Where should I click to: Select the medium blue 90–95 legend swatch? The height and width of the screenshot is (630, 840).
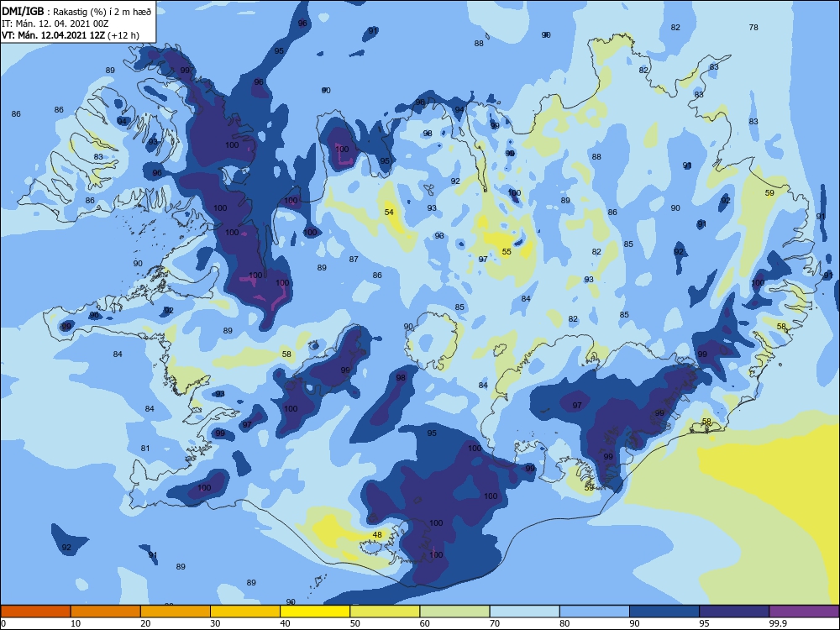point(664,612)
